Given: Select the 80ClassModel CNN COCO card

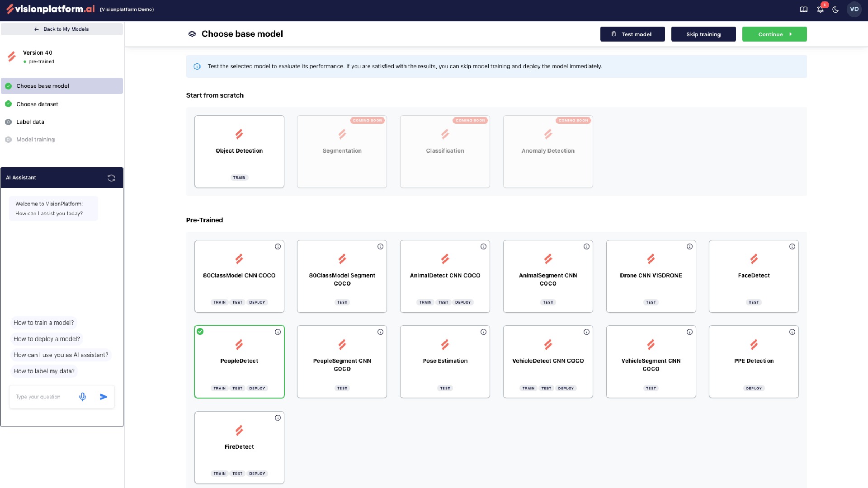Looking at the screenshot, I should pos(239,276).
